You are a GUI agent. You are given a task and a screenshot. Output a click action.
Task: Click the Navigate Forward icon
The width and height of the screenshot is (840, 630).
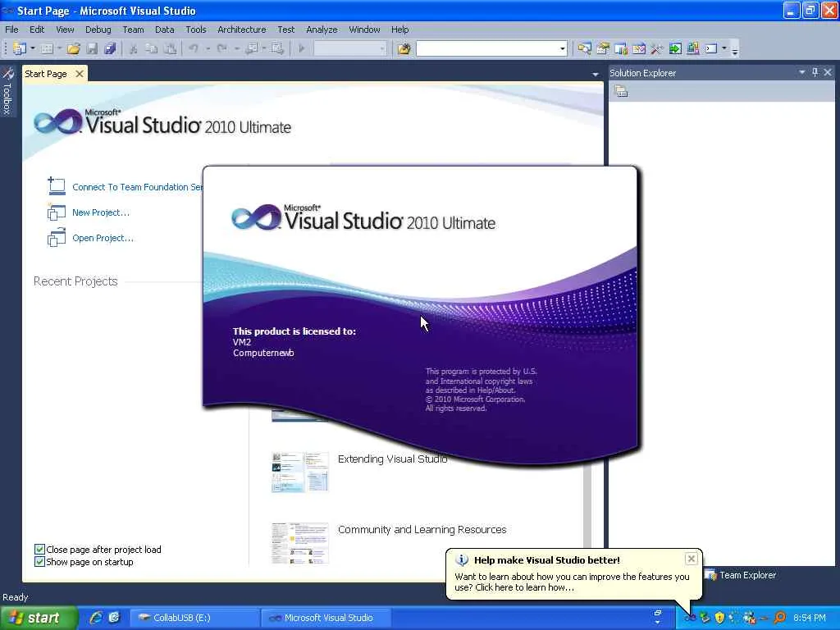277,48
